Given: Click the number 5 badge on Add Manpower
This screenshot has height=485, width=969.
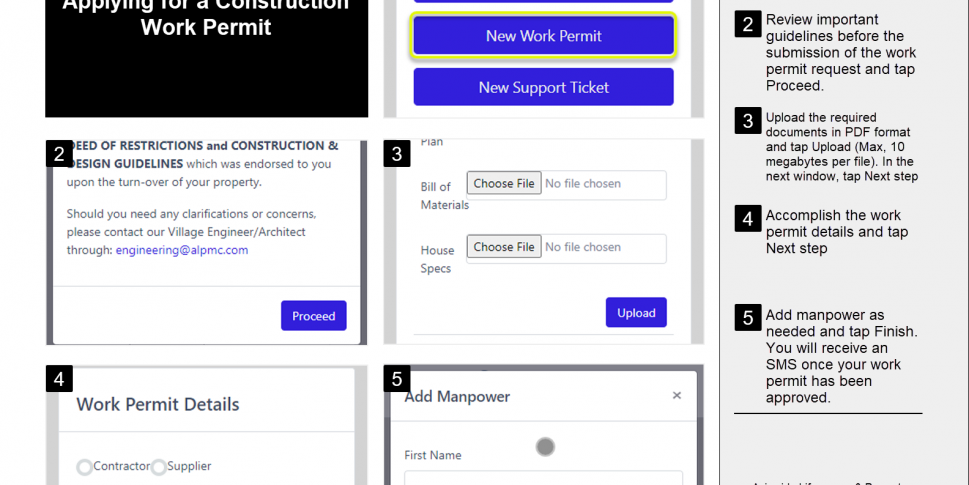Looking at the screenshot, I should [397, 379].
